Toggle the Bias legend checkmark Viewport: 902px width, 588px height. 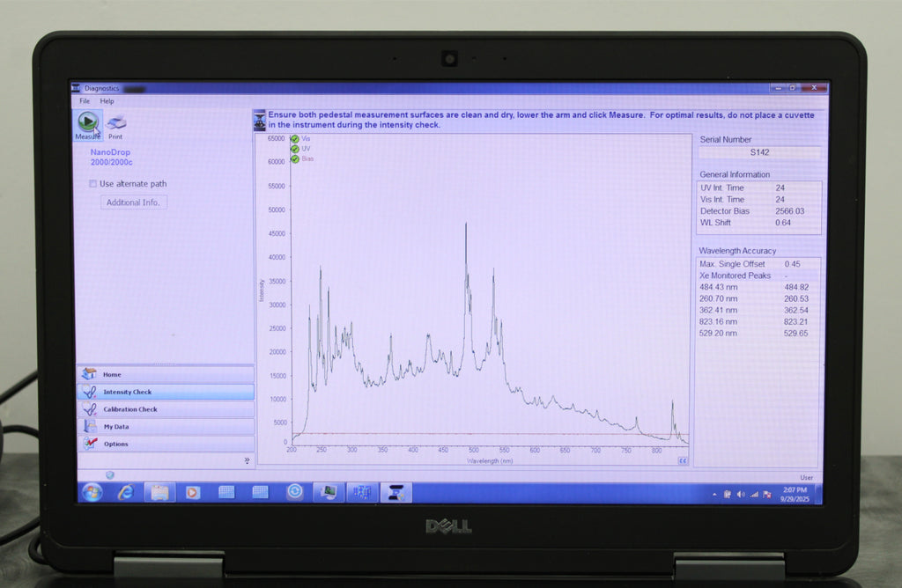(295, 159)
